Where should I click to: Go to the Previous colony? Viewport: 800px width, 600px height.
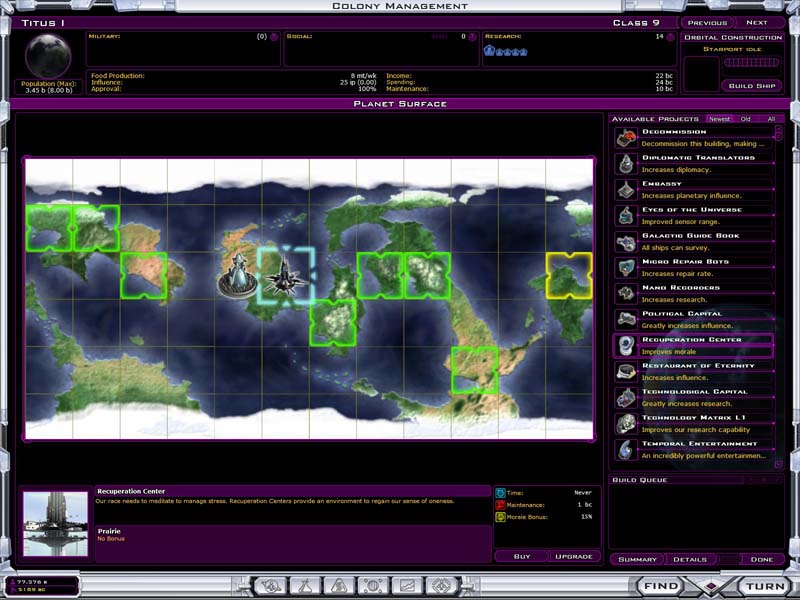coord(707,23)
